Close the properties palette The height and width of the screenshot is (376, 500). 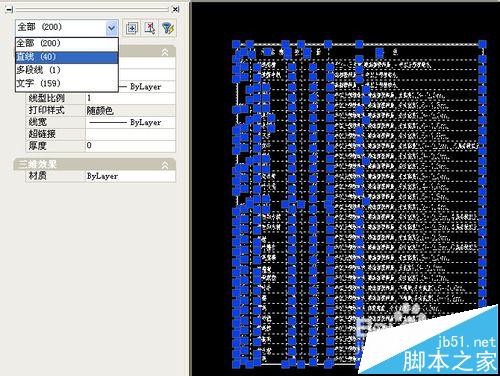point(176,9)
